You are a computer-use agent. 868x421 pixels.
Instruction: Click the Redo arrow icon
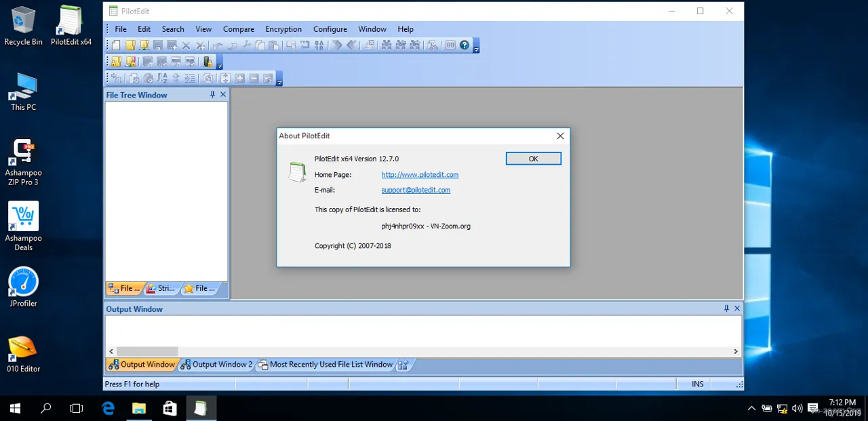click(232, 45)
